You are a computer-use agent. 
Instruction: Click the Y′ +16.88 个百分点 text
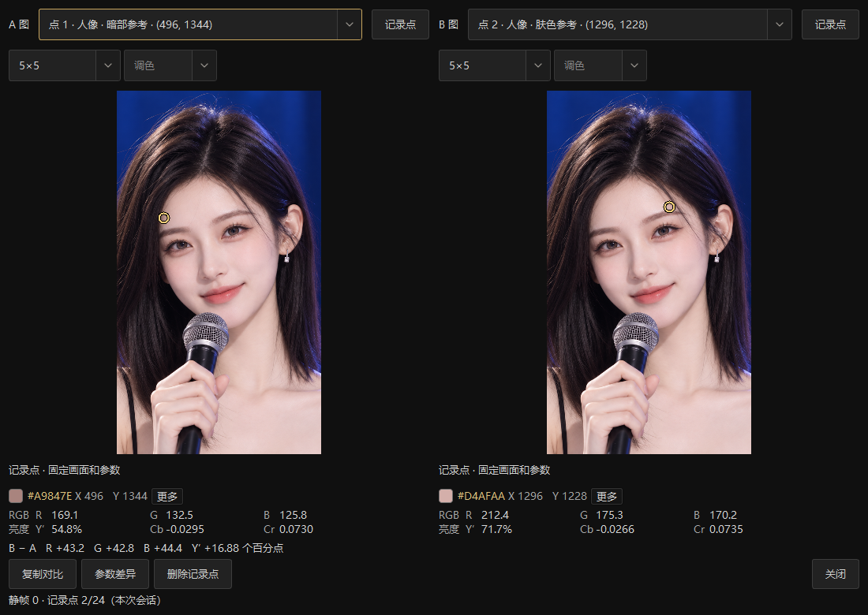[x=238, y=548]
